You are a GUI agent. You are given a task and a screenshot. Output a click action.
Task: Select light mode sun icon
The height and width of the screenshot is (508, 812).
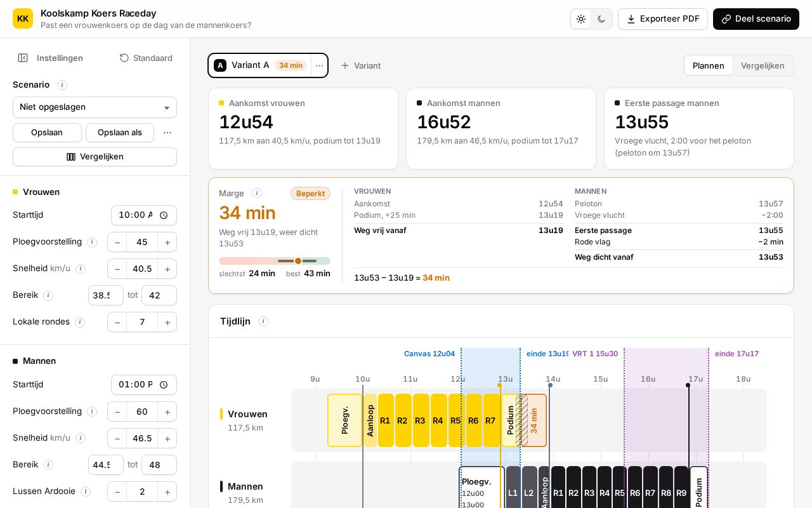[581, 19]
